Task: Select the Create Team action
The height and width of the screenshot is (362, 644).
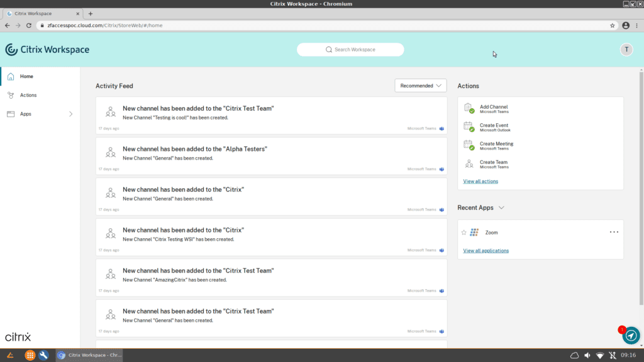Action: 494,164
